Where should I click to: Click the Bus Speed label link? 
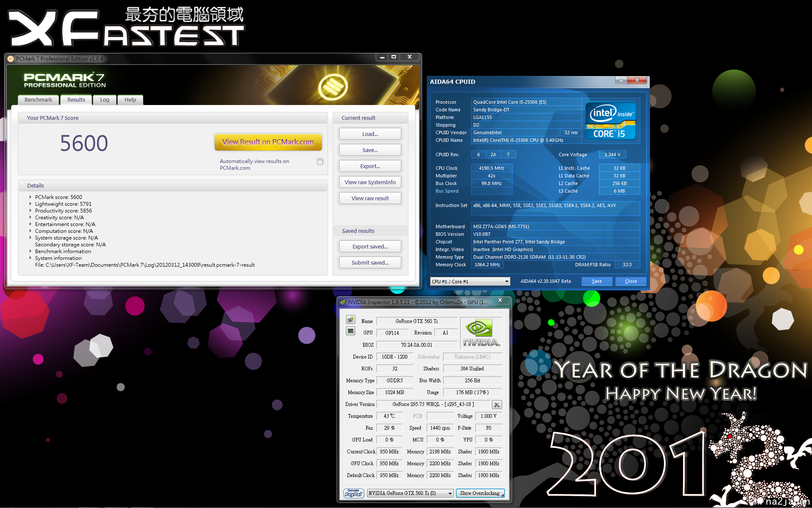coord(447,191)
